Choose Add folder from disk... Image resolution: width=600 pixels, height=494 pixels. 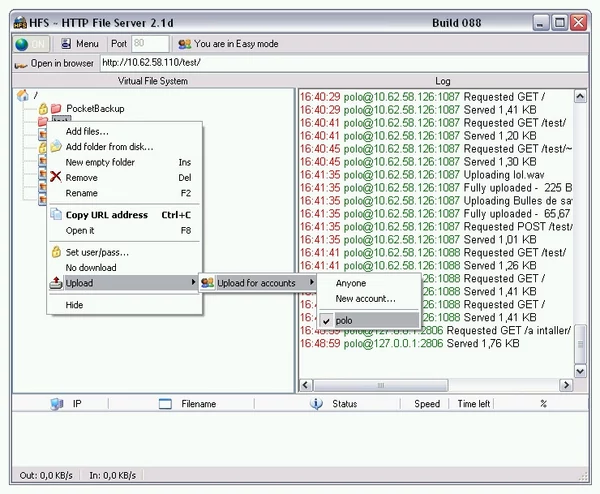click(125, 147)
